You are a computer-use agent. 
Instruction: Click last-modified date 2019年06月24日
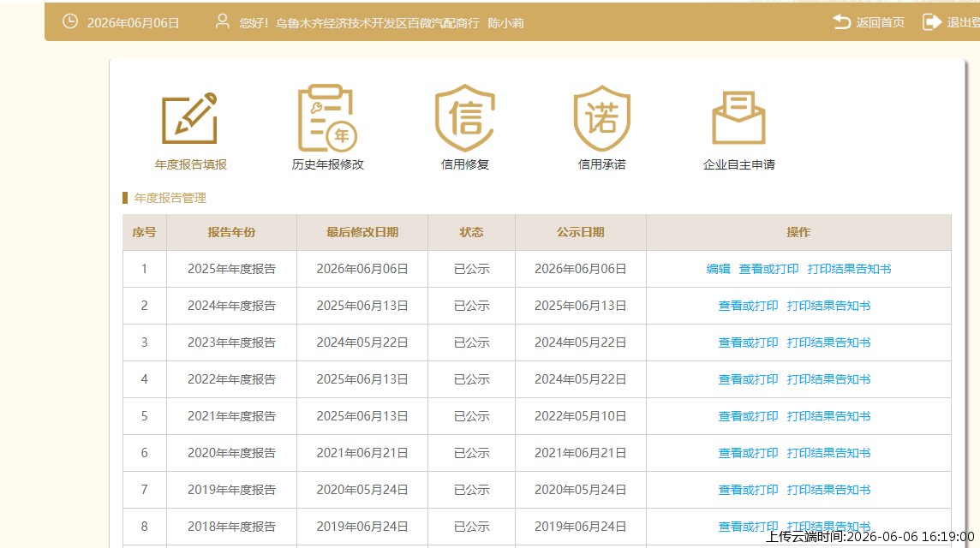[362, 527]
